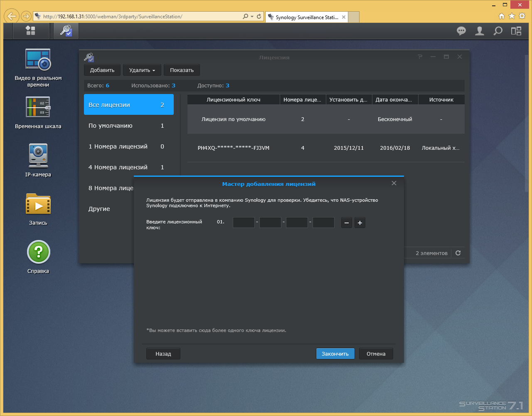532x416 pixels.
Task: Select the PH4XQ license key row
Action: (x=326, y=148)
